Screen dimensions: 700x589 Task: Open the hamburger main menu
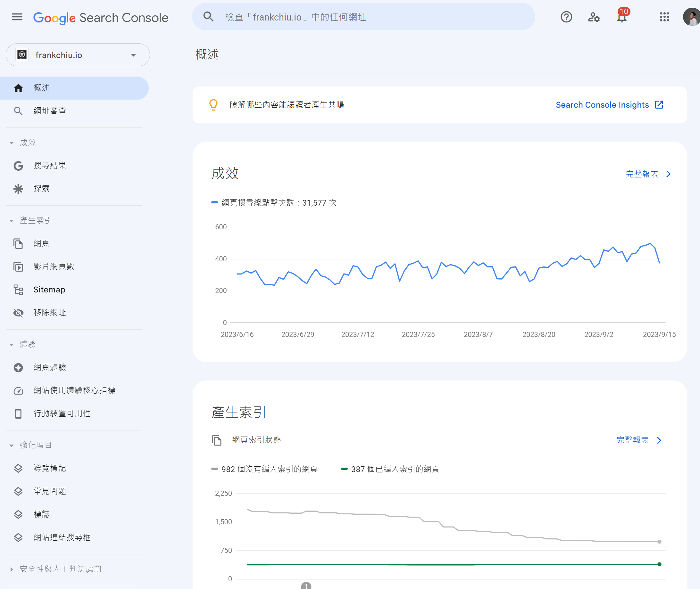click(17, 17)
